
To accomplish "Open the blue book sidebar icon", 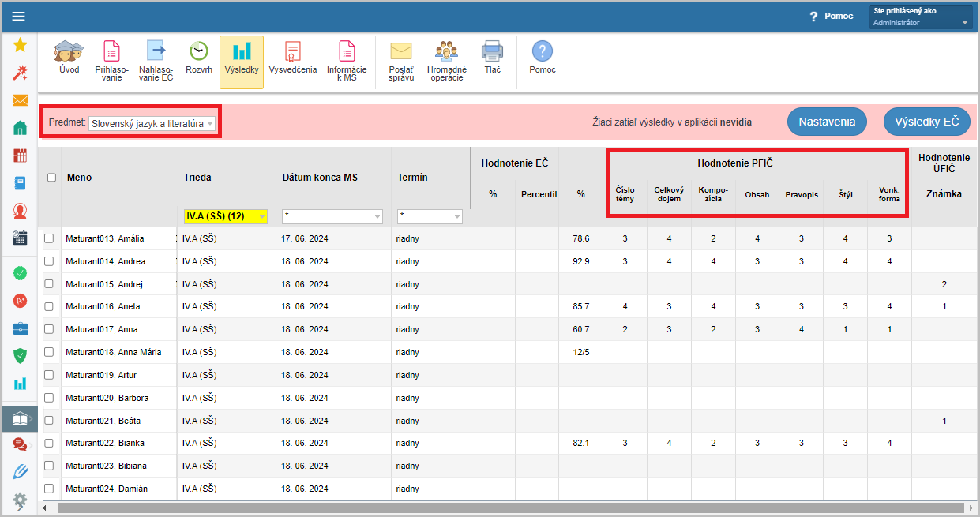I will pos(21,183).
